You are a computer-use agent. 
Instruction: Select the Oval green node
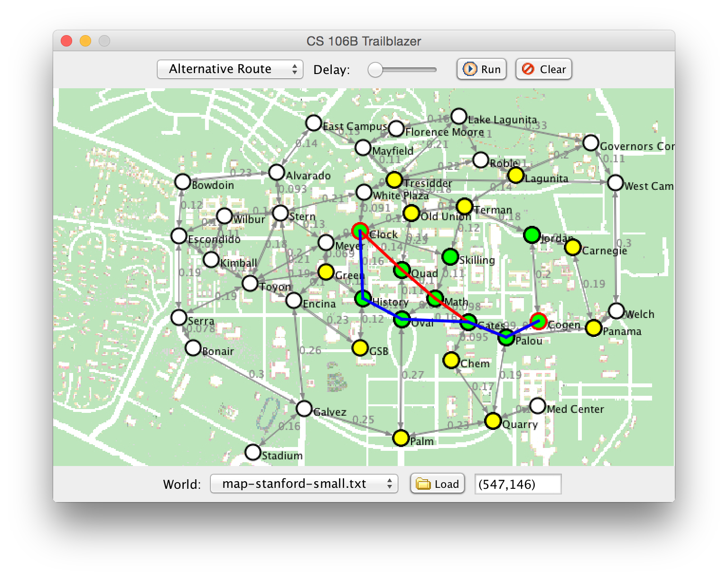(x=402, y=319)
